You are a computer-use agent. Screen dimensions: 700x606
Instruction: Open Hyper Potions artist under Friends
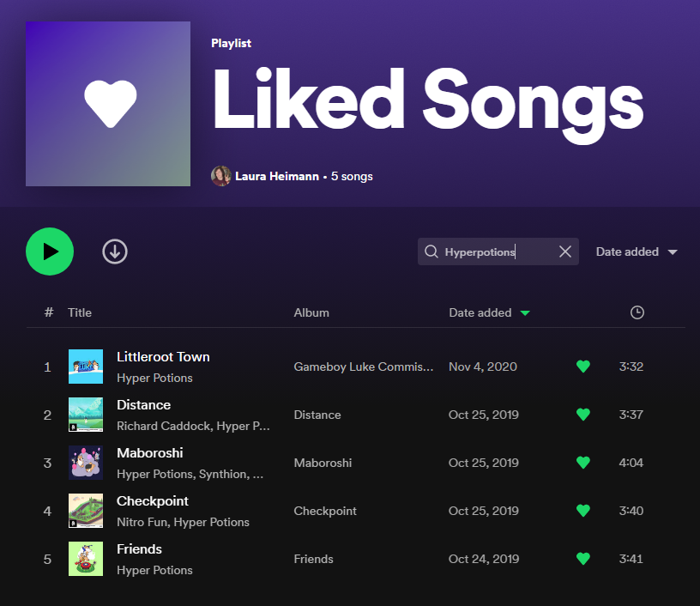[154, 570]
